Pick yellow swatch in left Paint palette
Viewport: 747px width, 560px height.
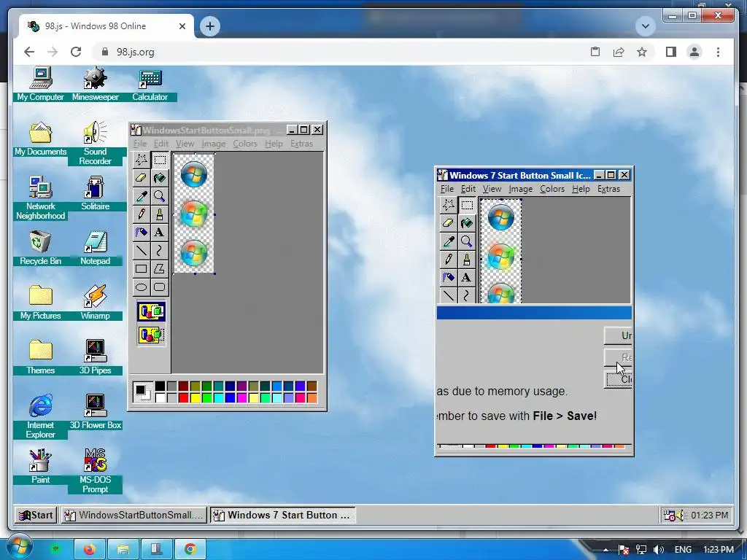pyautogui.click(x=196, y=397)
